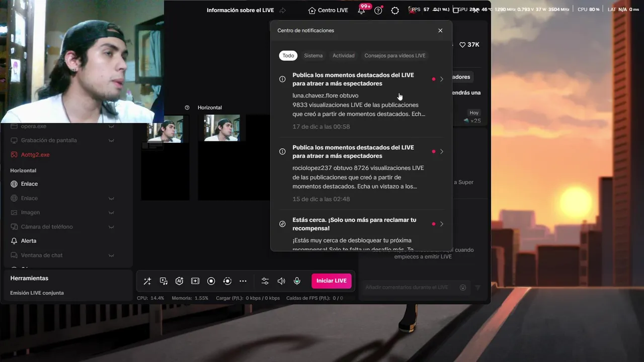Click TikTok icon of the Estás cerca notification
The image size is (644, 362).
[x=282, y=224]
